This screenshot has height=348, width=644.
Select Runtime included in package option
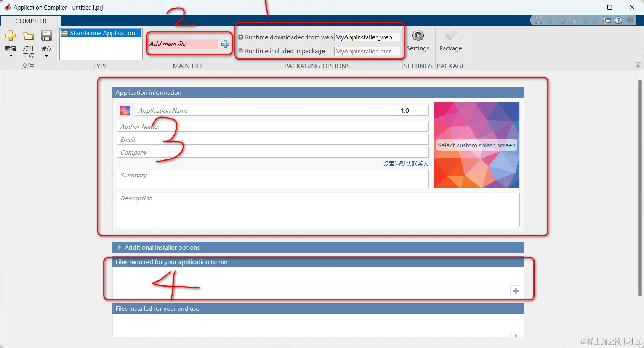pos(241,51)
